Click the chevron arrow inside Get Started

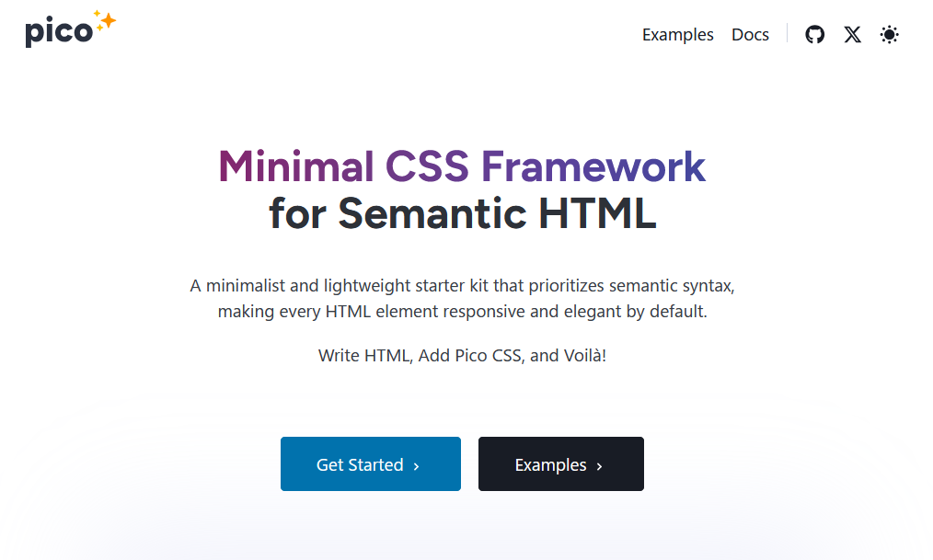pos(416,466)
